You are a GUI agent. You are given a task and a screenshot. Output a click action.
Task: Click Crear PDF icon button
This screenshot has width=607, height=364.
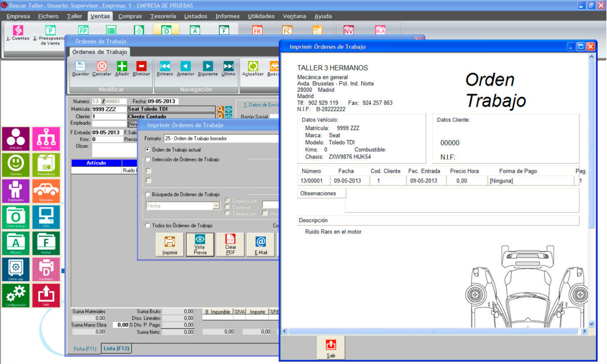[x=230, y=244]
